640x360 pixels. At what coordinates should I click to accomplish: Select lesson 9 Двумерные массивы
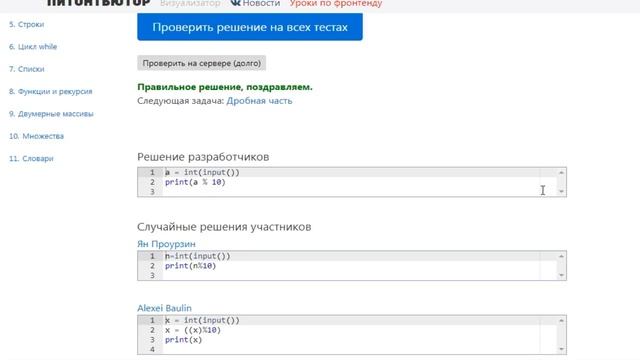point(51,113)
